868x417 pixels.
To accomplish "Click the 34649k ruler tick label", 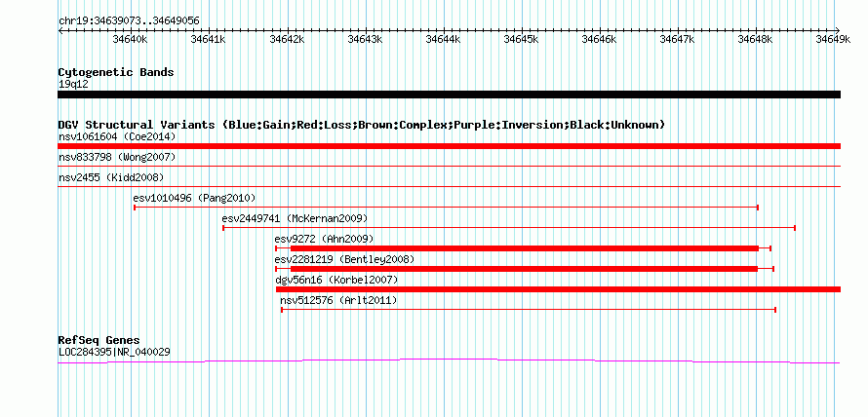I will pos(834,39).
